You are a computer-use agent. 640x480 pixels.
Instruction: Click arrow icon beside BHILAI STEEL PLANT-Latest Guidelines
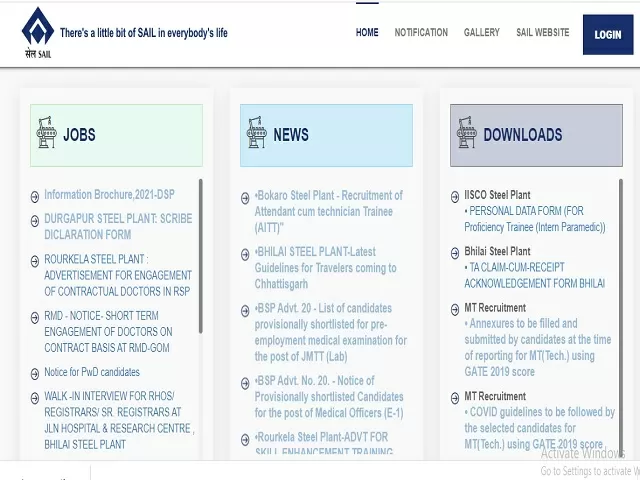click(x=245, y=254)
